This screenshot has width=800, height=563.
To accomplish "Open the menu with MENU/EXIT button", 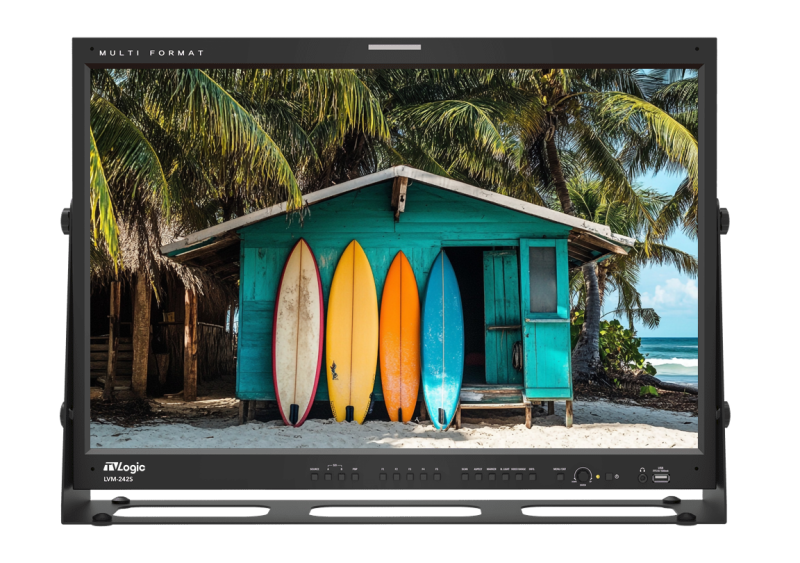I will pos(559,477).
